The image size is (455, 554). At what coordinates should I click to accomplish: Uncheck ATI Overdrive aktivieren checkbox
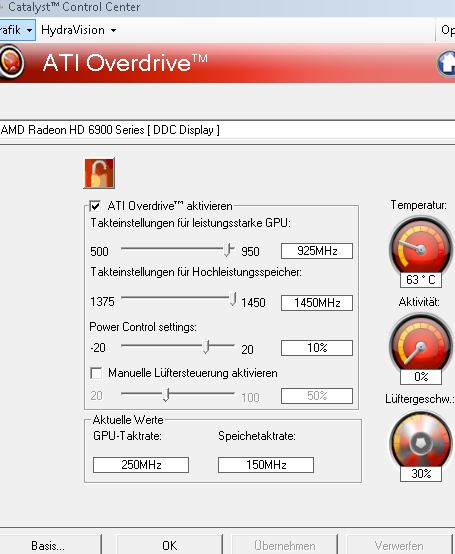click(95, 206)
